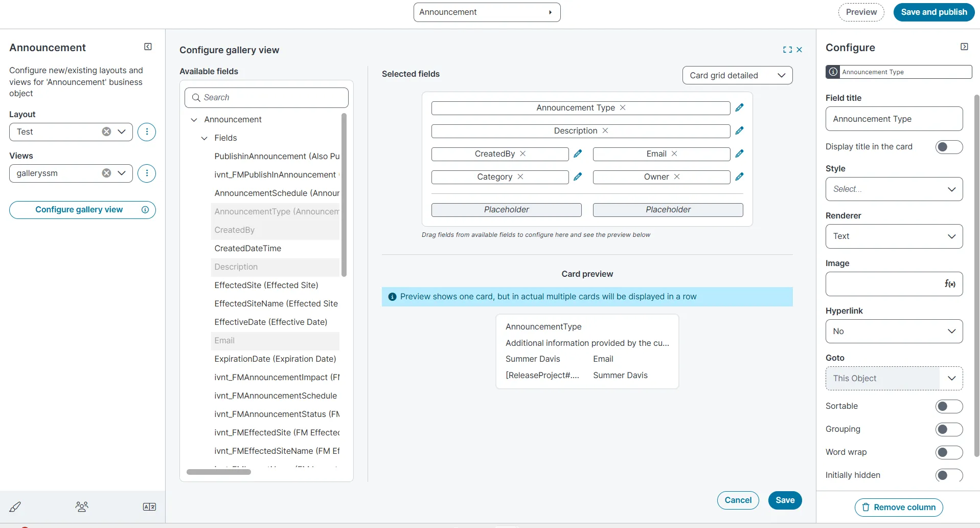Remove Description from selected fields
980x528 pixels.
(x=605, y=130)
